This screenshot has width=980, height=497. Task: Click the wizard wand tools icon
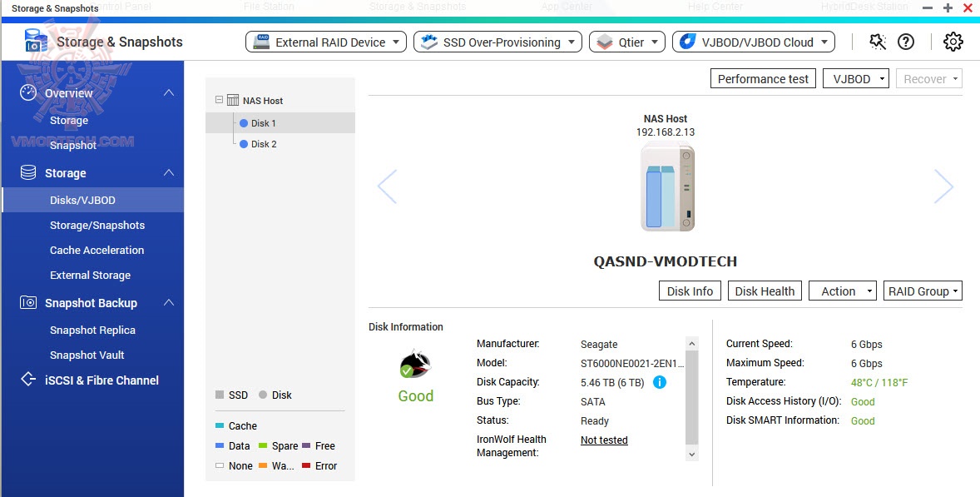(878, 42)
